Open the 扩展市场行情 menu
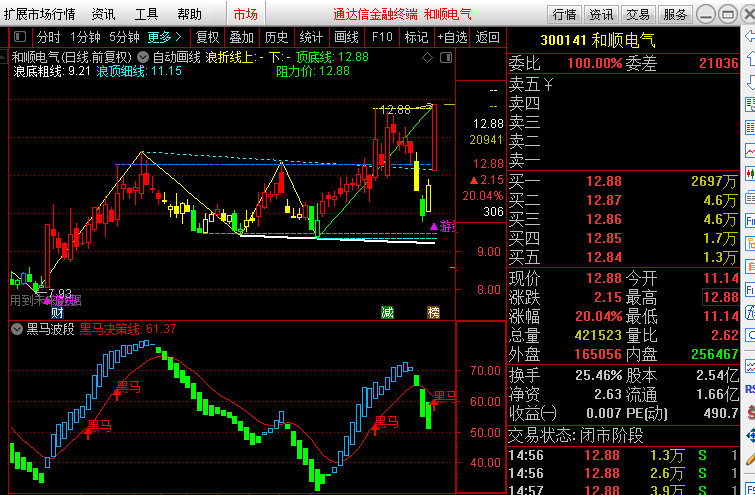The image size is (755, 495). (x=39, y=14)
